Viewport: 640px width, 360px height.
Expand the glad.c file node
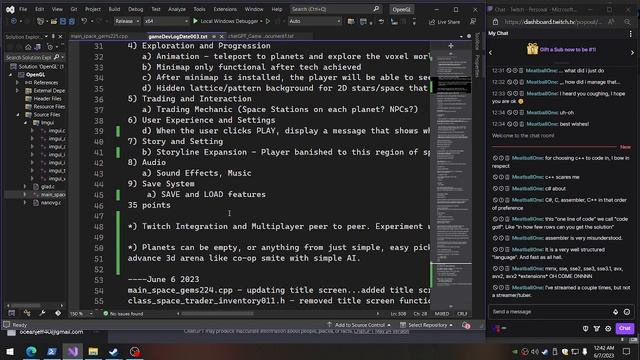(x=25, y=187)
